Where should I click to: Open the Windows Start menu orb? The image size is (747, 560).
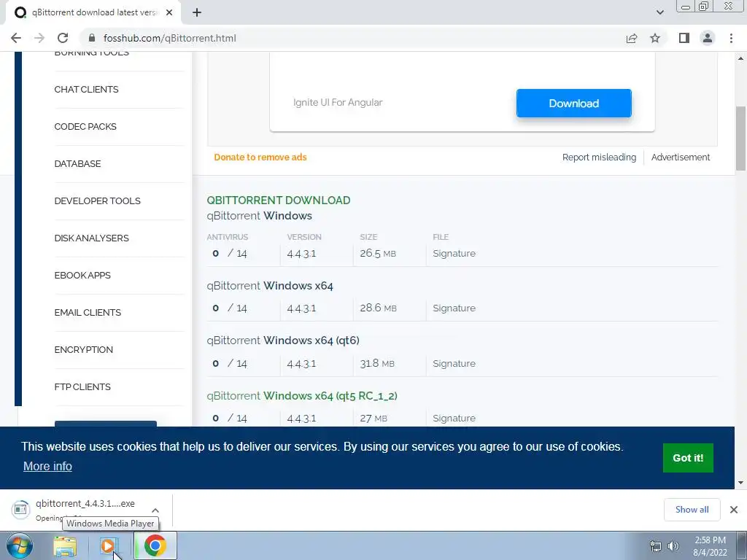[x=19, y=545]
